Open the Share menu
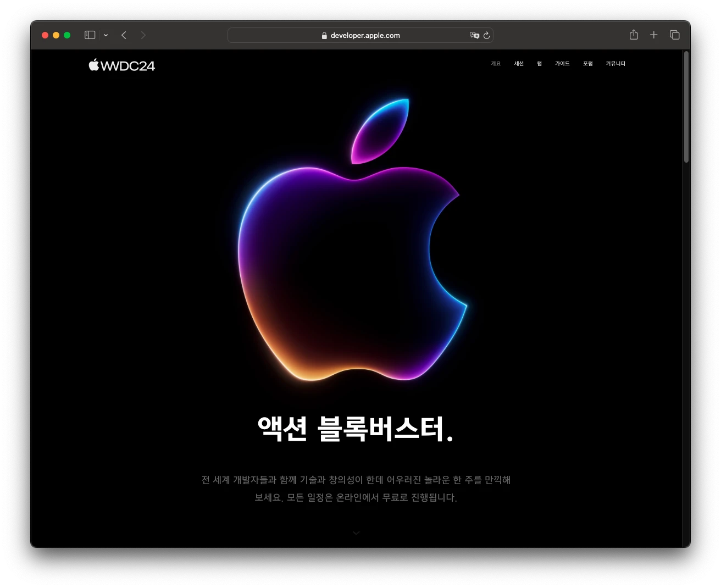721x588 pixels. pyautogui.click(x=634, y=35)
